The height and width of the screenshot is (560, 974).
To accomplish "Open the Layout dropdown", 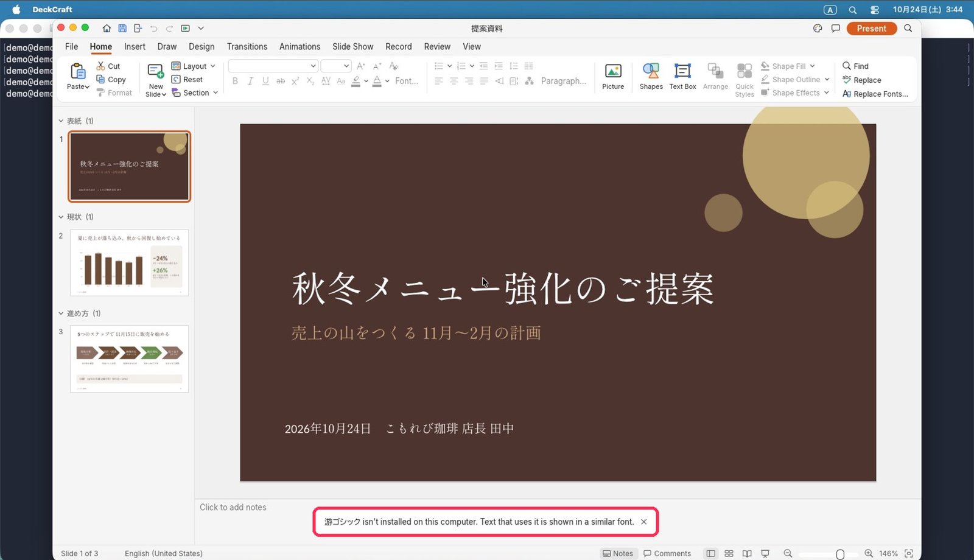I will tap(193, 66).
